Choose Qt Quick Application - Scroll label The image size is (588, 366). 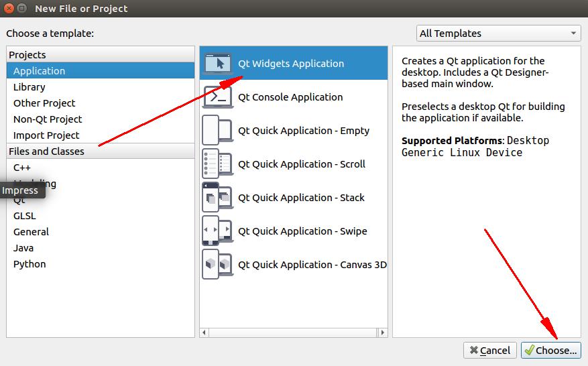(302, 164)
